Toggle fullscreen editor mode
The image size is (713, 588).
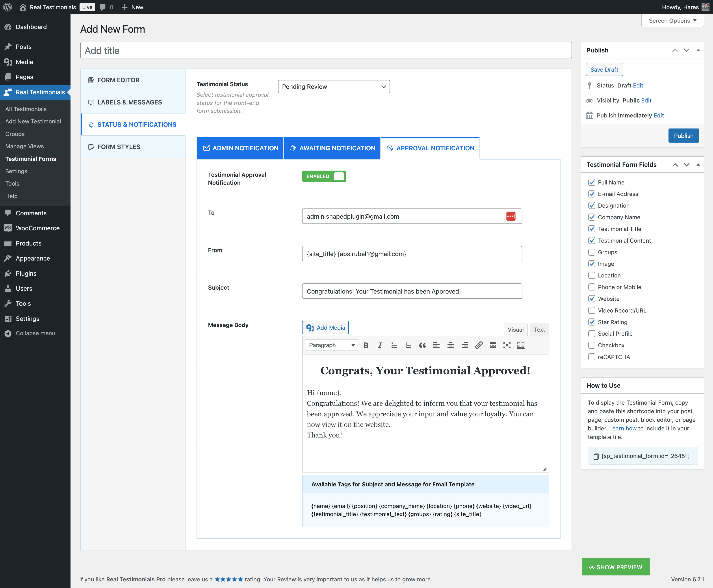507,345
